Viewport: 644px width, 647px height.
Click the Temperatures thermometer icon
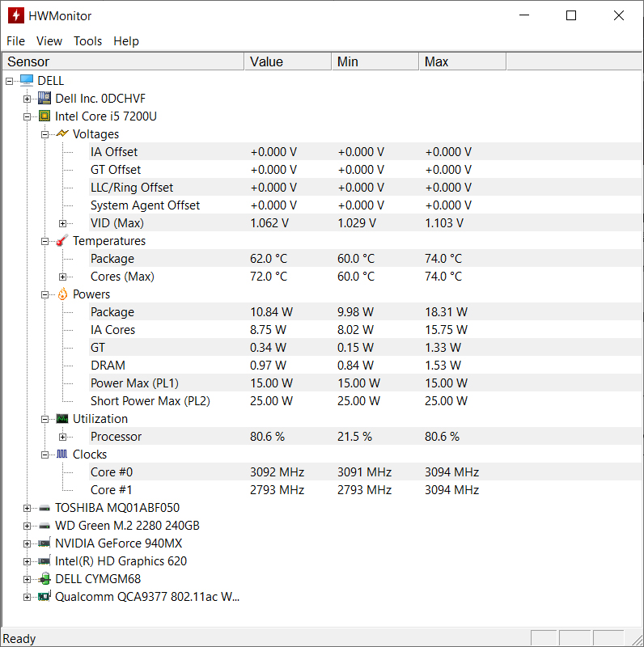[x=62, y=240]
